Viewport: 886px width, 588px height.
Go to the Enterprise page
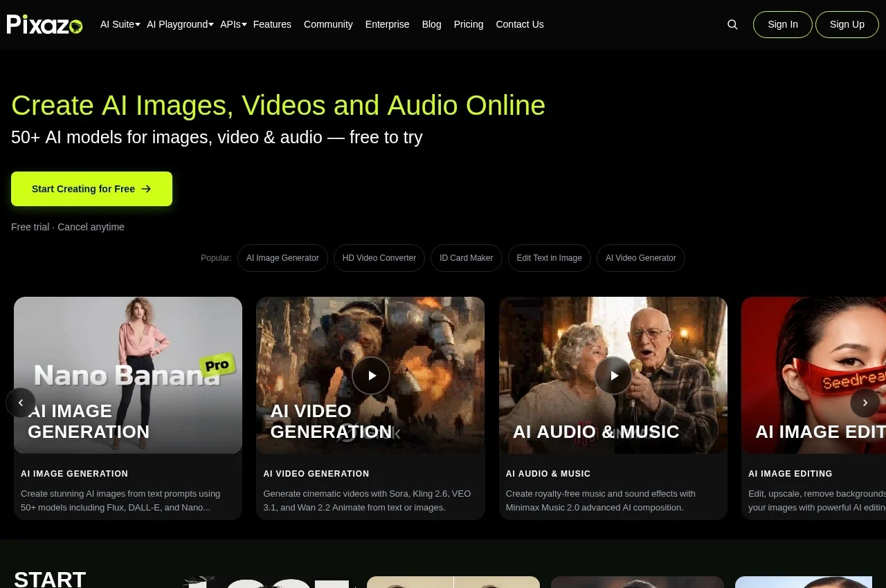[388, 24]
